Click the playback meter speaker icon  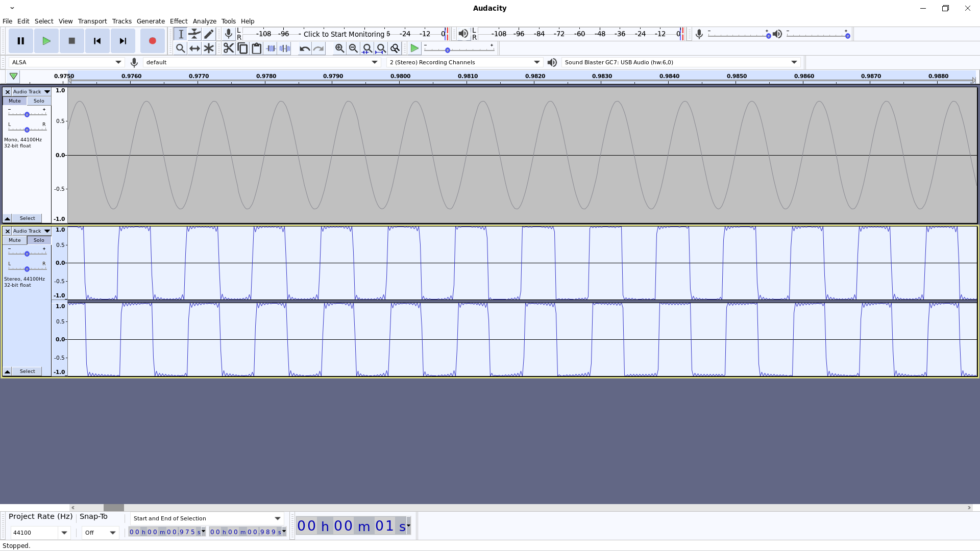click(x=463, y=34)
